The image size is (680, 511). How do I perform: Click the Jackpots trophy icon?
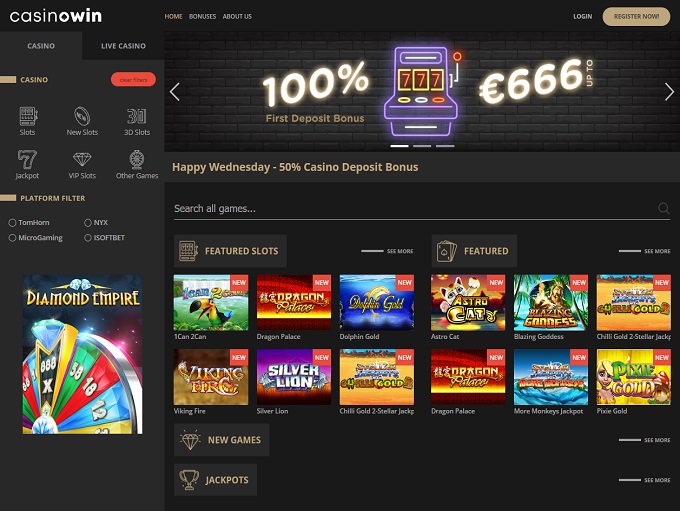pyautogui.click(x=189, y=480)
